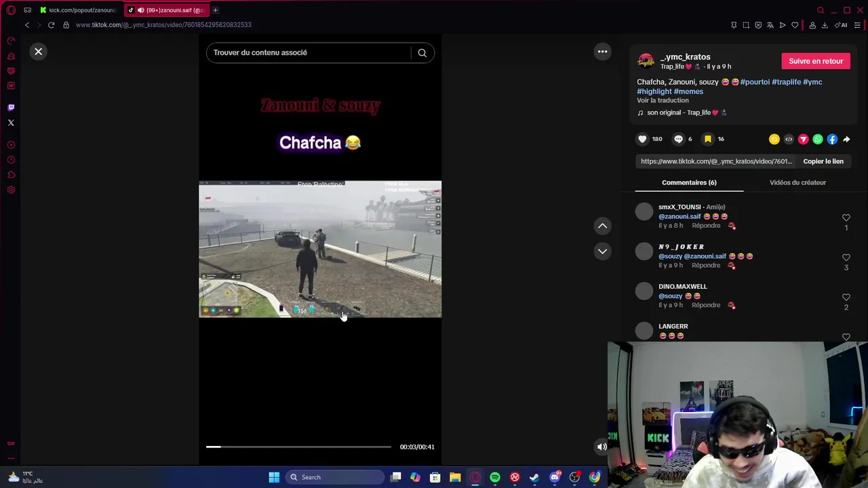Click Voir la traduction link
868x488 pixels.
coord(663,100)
